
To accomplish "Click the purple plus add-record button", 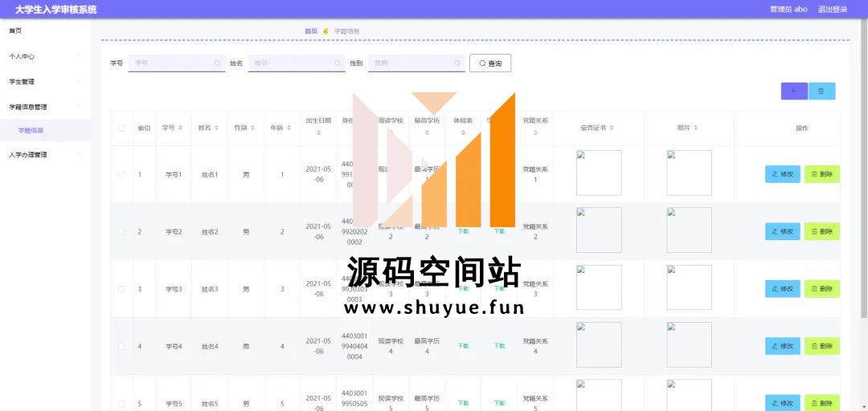I will (794, 92).
